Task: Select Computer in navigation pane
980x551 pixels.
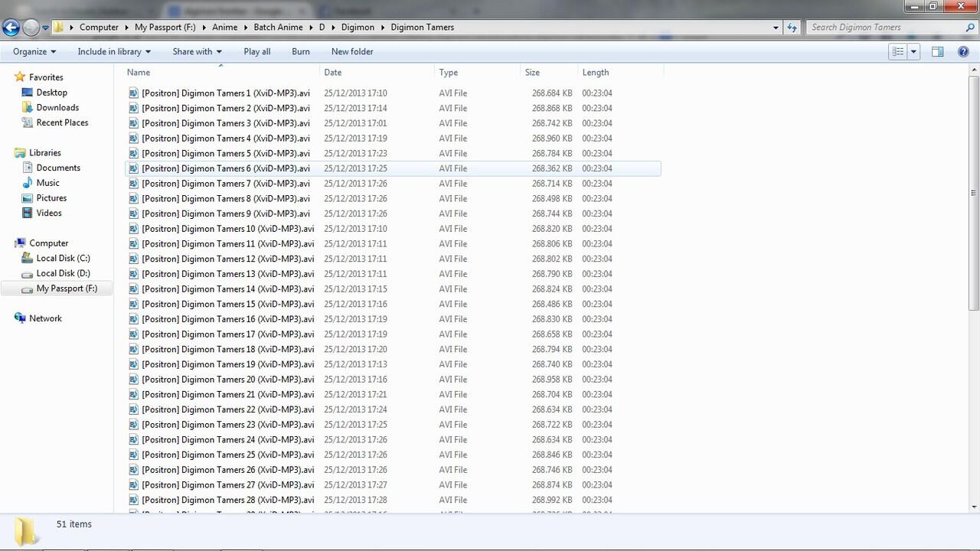Action: point(48,243)
